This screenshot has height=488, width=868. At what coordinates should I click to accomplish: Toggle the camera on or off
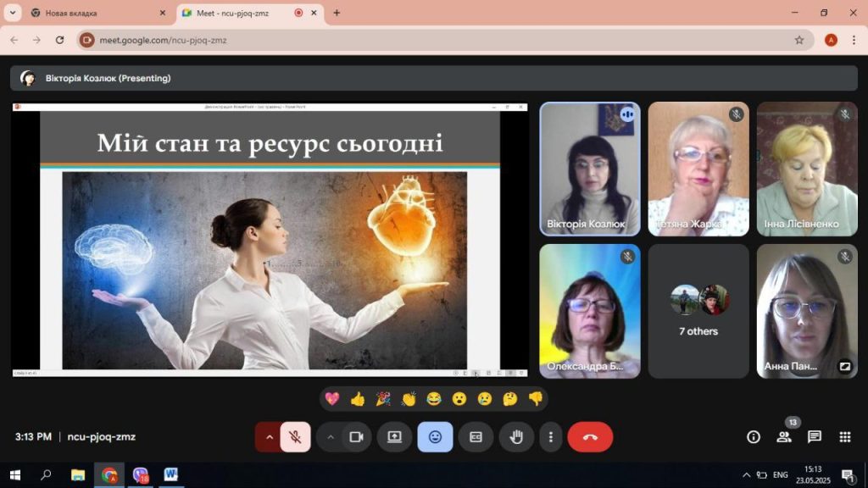356,437
